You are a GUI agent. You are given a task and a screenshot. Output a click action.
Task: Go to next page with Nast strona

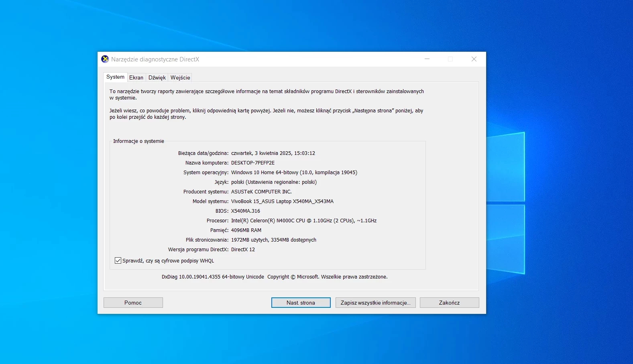[301, 303]
